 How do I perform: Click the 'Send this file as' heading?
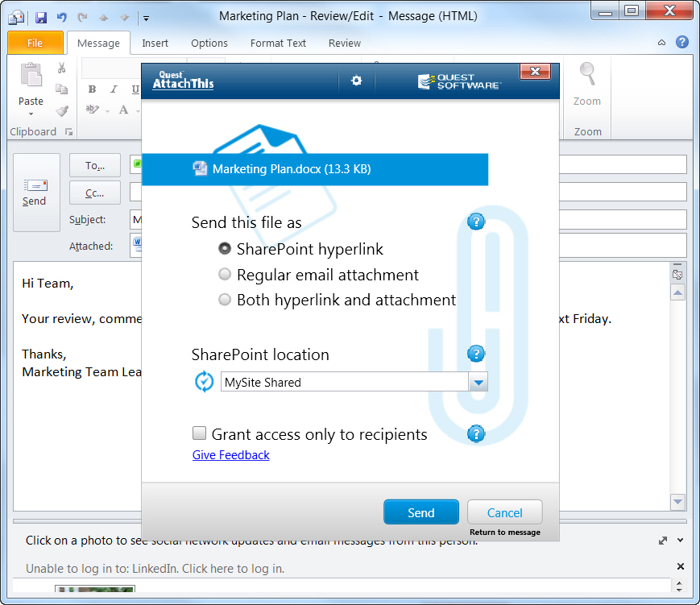pyautogui.click(x=246, y=222)
